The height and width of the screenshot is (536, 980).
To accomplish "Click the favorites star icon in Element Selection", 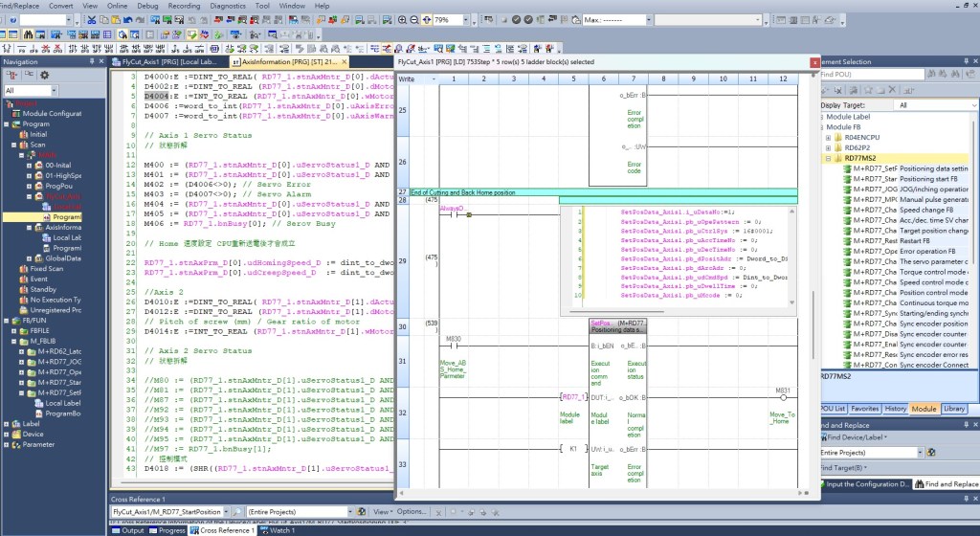I will (869, 90).
